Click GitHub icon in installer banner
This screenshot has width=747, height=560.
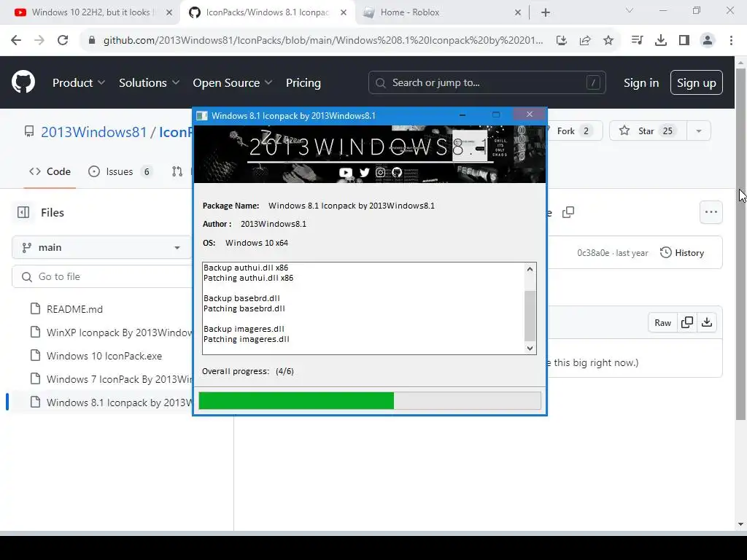pyautogui.click(x=397, y=172)
